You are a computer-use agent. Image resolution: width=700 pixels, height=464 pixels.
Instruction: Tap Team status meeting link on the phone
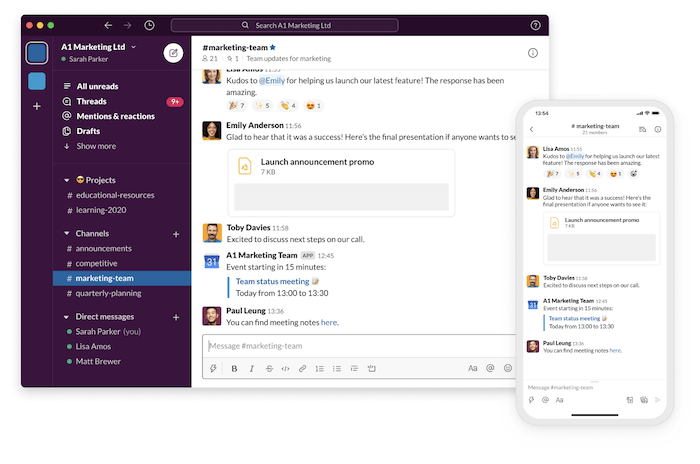click(x=574, y=318)
